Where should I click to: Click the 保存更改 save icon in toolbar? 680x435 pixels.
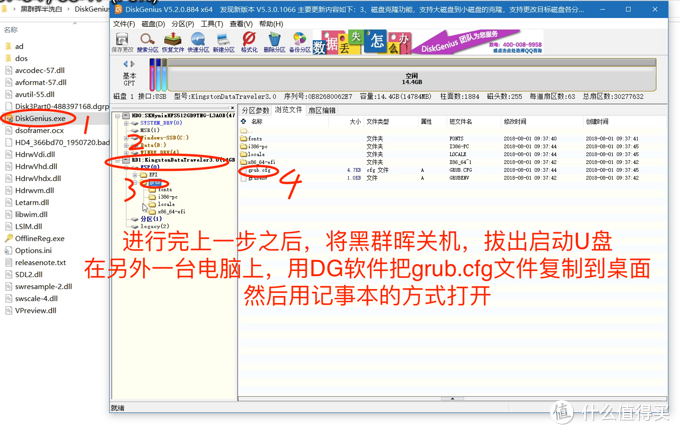(x=122, y=43)
